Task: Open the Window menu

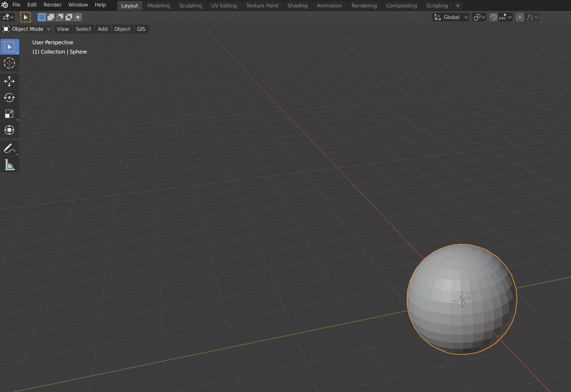Action: [78, 5]
